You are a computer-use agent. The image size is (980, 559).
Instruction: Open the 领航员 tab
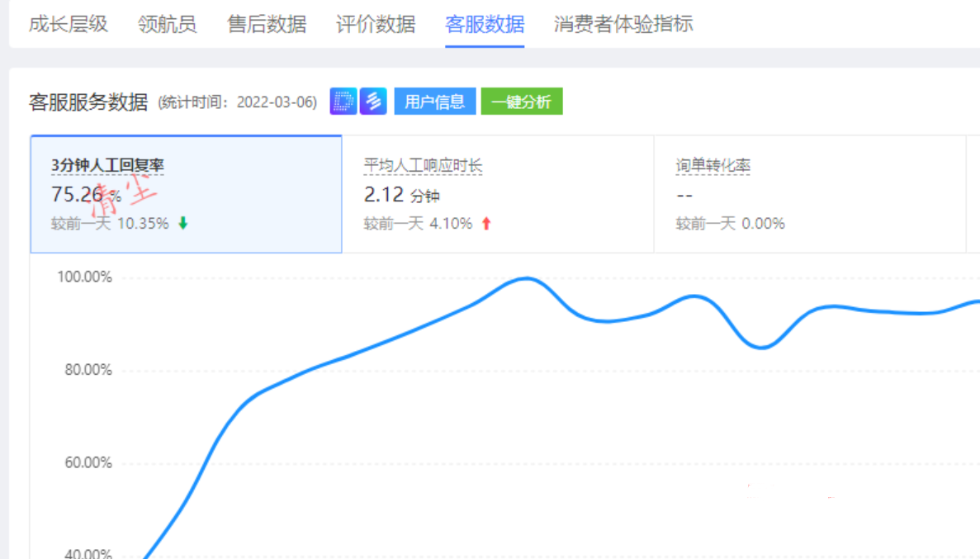(x=168, y=24)
